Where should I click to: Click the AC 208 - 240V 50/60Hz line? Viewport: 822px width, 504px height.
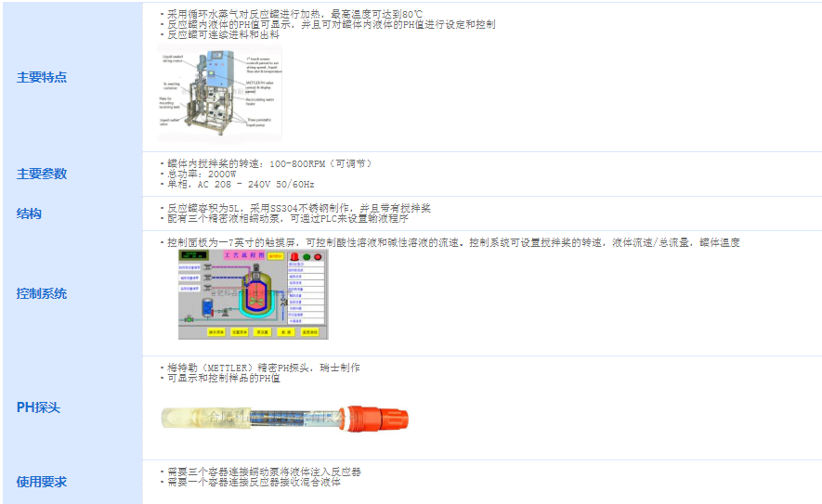[241, 185]
